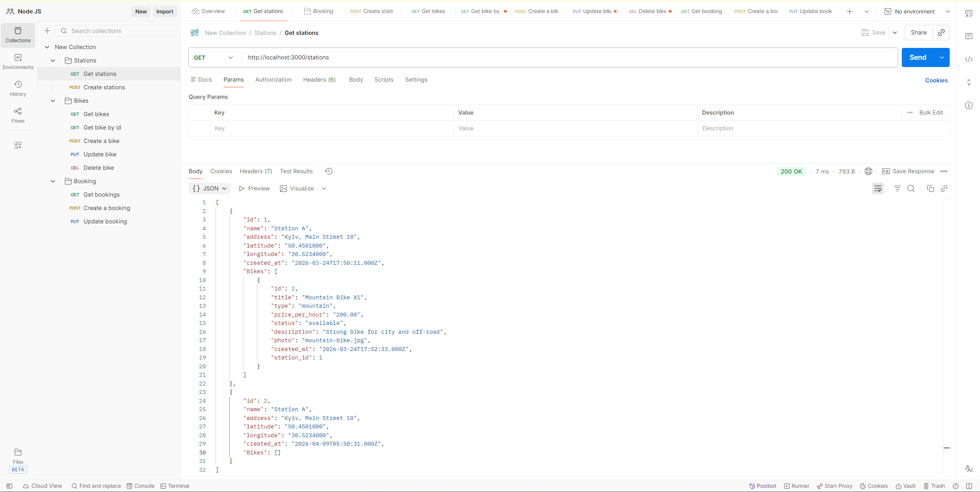Toggle the two-pane layout icon in status bar

[x=969, y=486]
